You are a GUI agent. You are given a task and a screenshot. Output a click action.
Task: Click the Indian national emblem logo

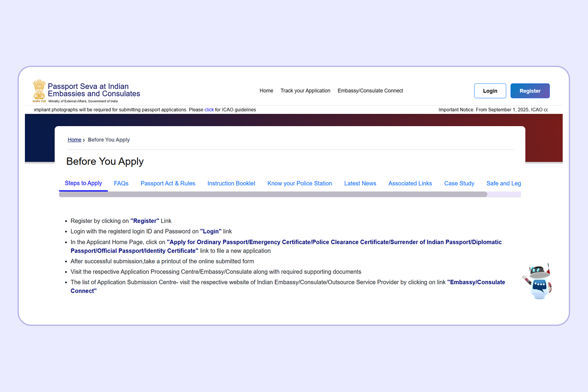(x=39, y=91)
